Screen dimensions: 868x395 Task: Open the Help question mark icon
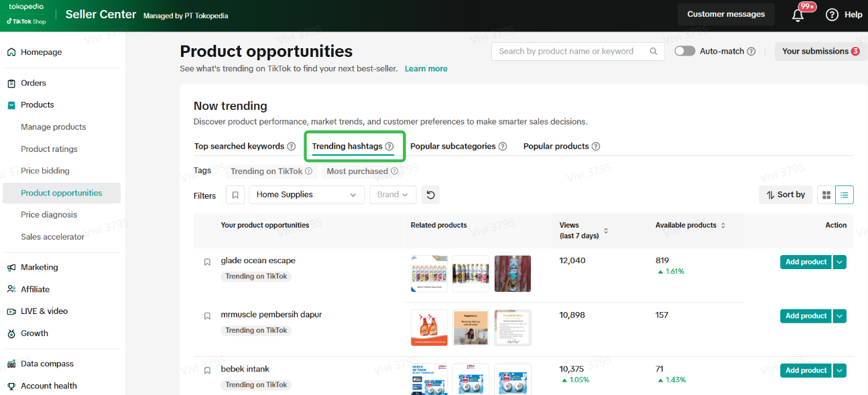[832, 15]
